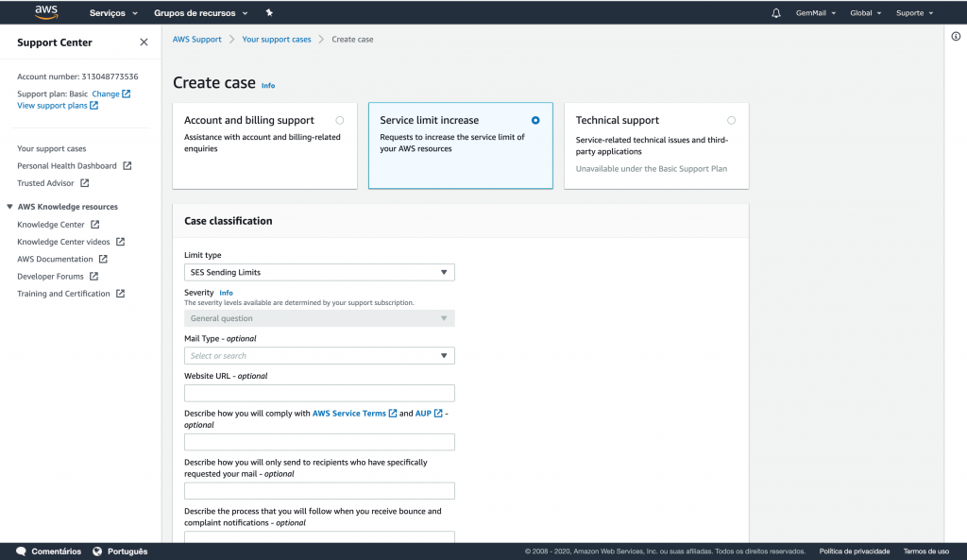Click external icon next to View support plans
The width and height of the screenshot is (967, 560).
[x=94, y=106]
